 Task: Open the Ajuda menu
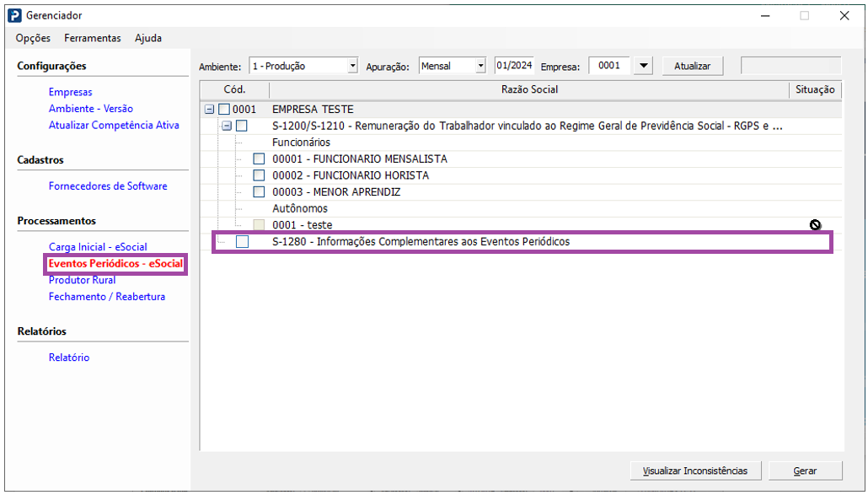pos(148,38)
